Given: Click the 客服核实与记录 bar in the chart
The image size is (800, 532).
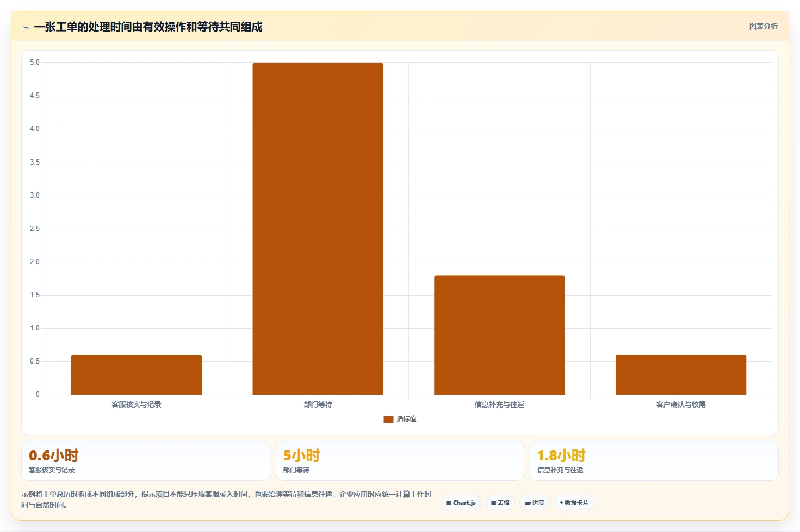Looking at the screenshot, I should point(137,375).
